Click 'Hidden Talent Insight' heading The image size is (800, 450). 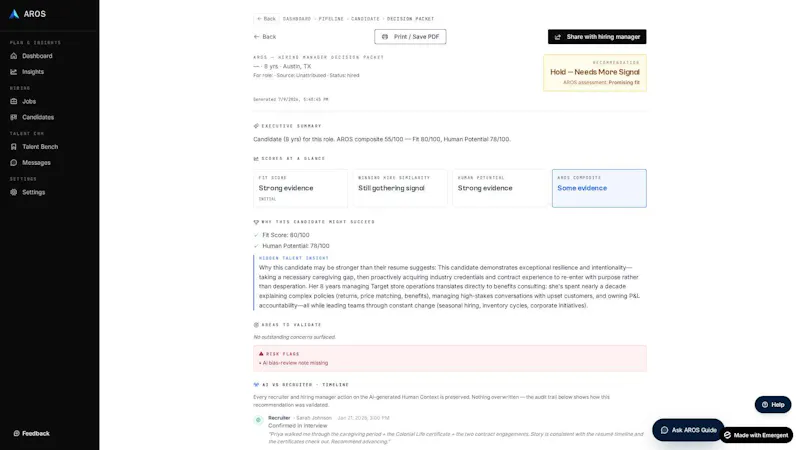(294, 258)
